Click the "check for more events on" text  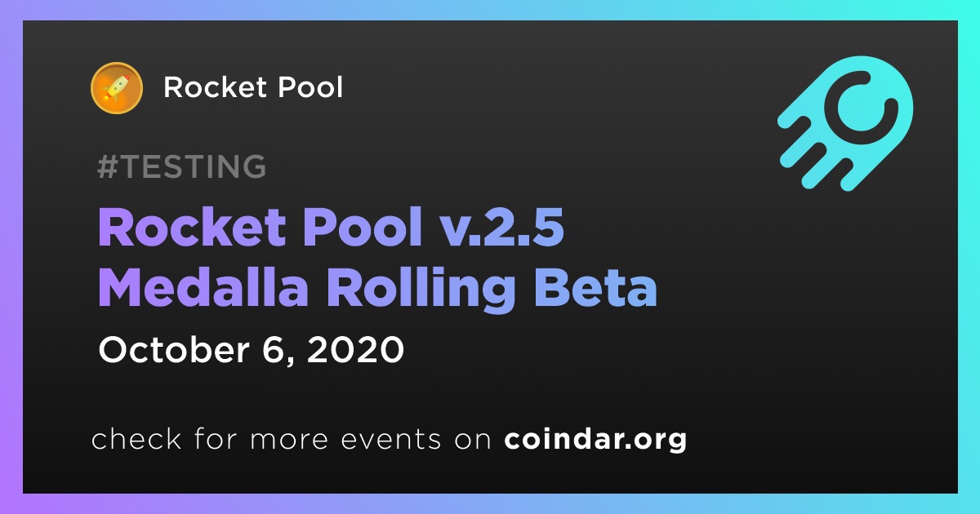pos(292,440)
